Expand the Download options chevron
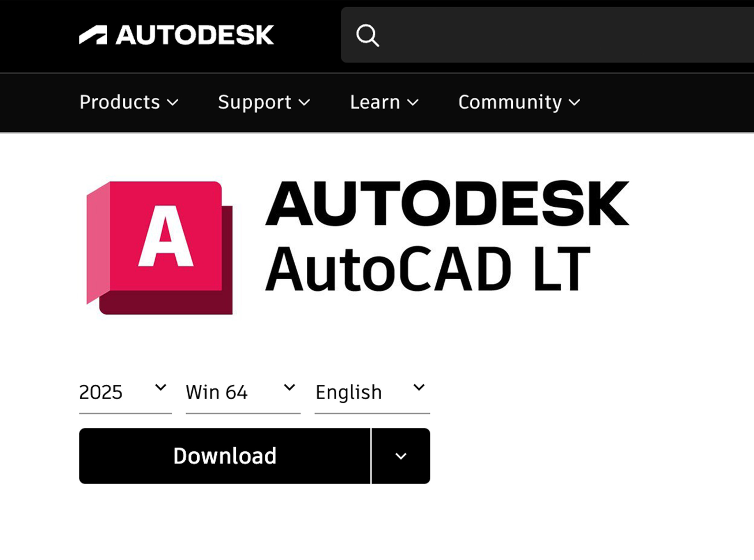This screenshot has width=754, height=560. [x=401, y=456]
